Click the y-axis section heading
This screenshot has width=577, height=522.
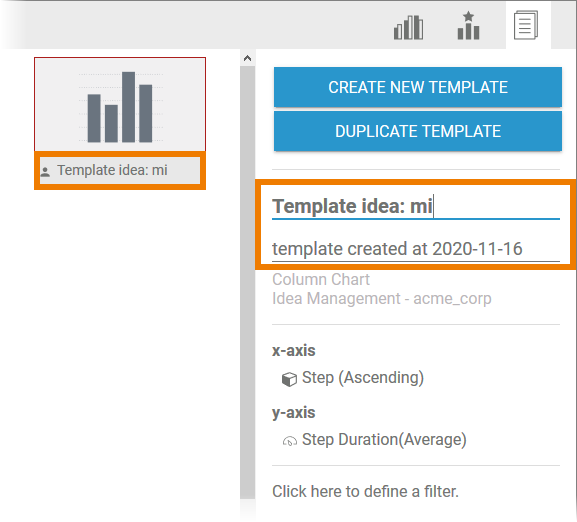[294, 413]
